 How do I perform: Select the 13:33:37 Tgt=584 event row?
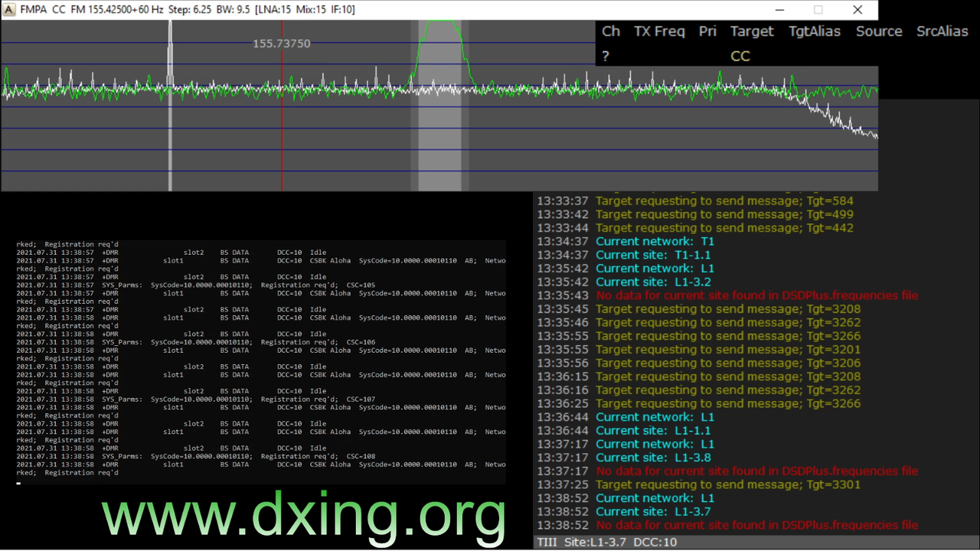[695, 201]
